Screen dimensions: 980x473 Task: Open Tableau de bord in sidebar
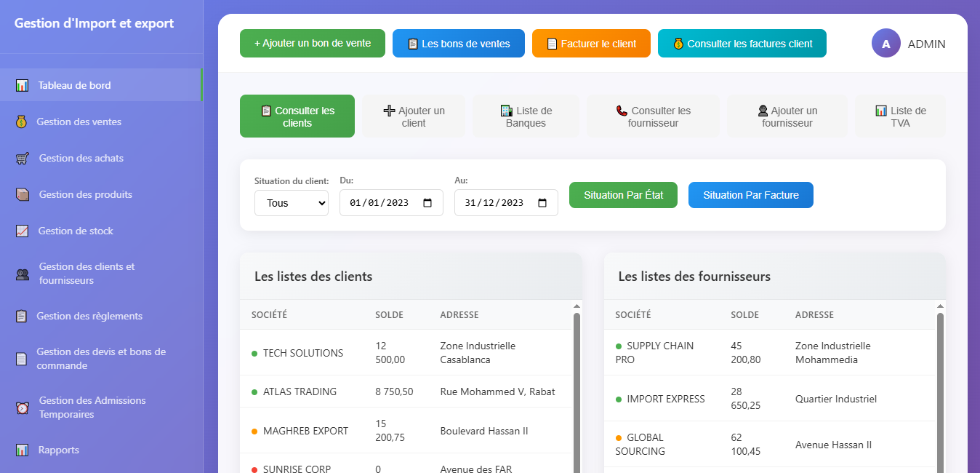(101, 85)
